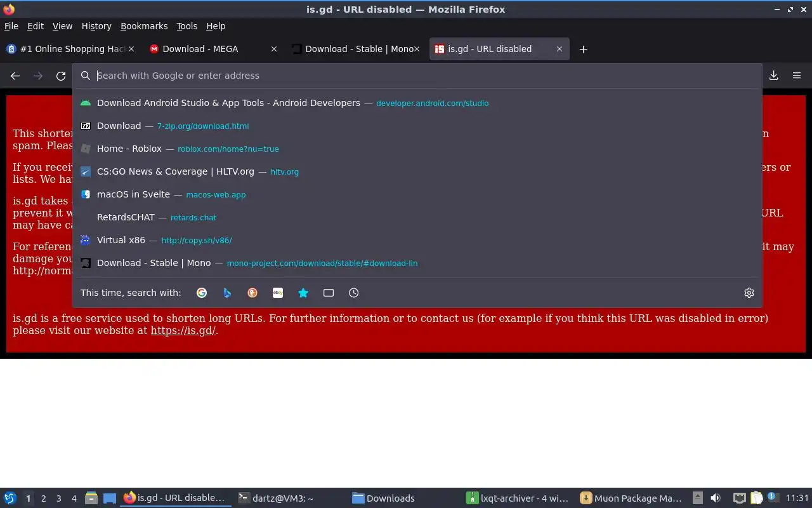812x508 pixels.
Task: Switch to the Download - Stable Mono tab
Action: [355, 49]
